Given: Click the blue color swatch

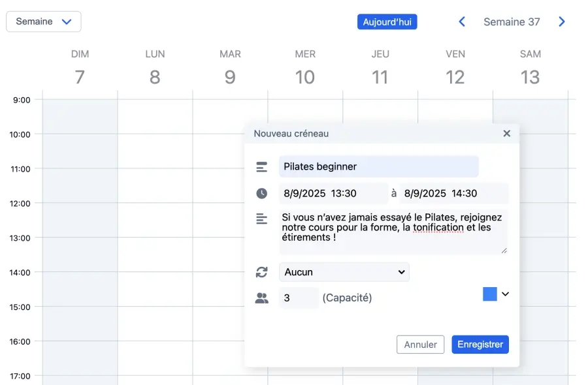Looking at the screenshot, I should (x=490, y=294).
